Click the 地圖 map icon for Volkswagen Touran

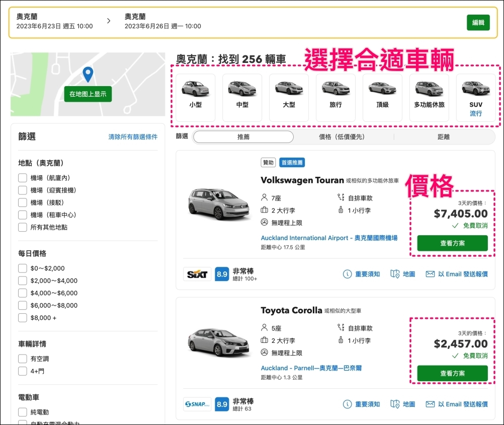395,274
